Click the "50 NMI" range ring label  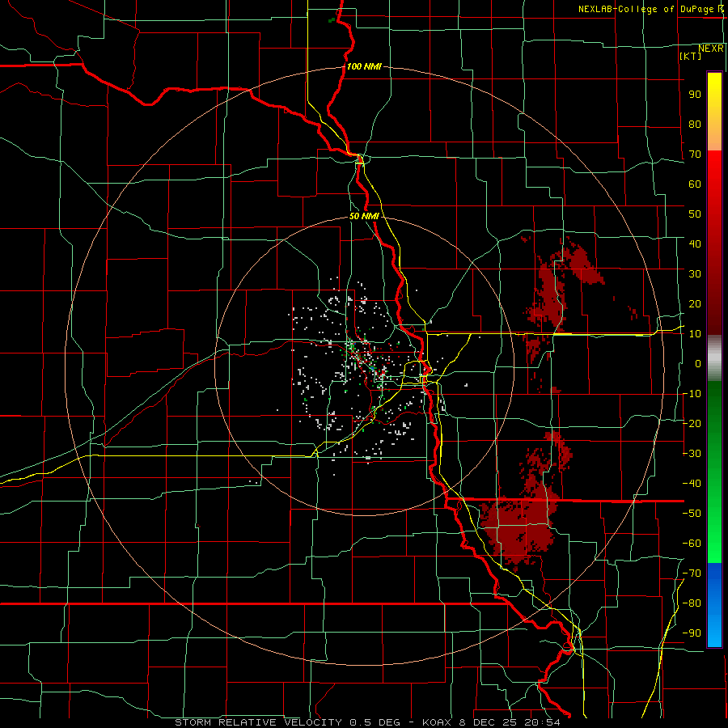coord(364,216)
